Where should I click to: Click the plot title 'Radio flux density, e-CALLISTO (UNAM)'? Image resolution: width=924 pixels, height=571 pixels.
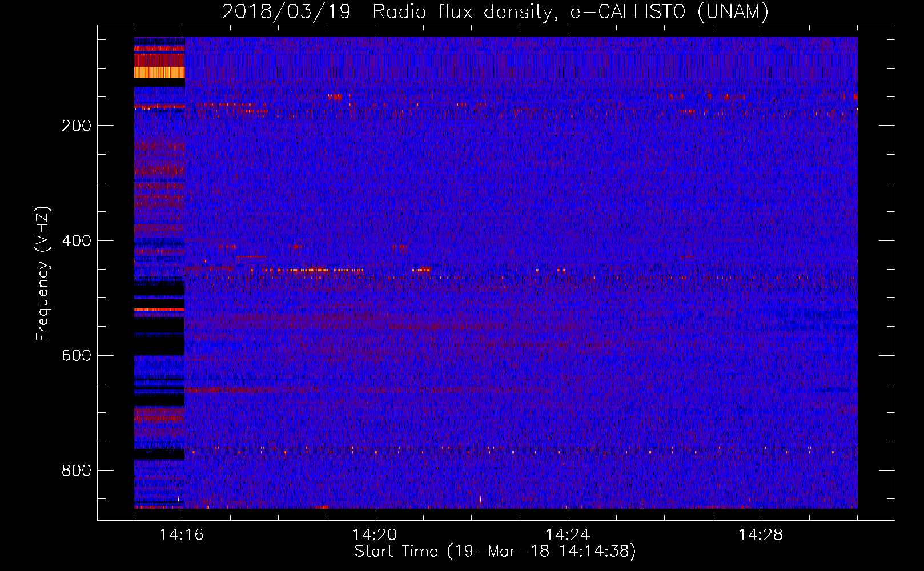click(x=571, y=11)
